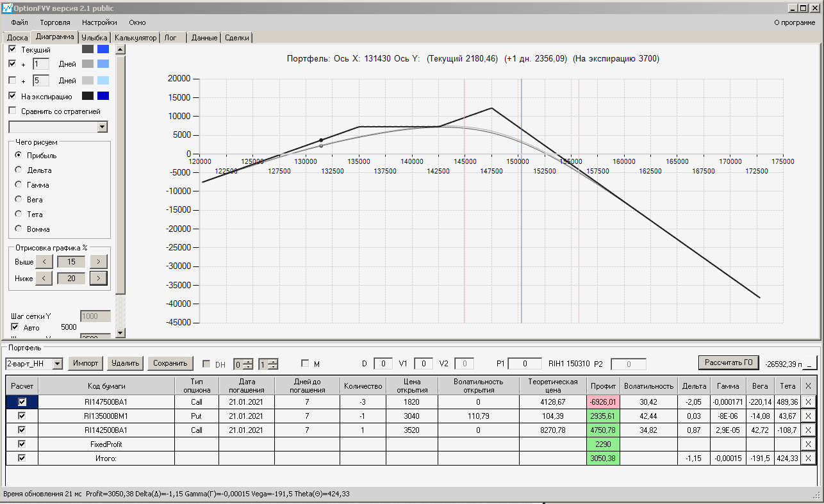Open the Торговля menu
824x504 pixels.
(x=55, y=22)
